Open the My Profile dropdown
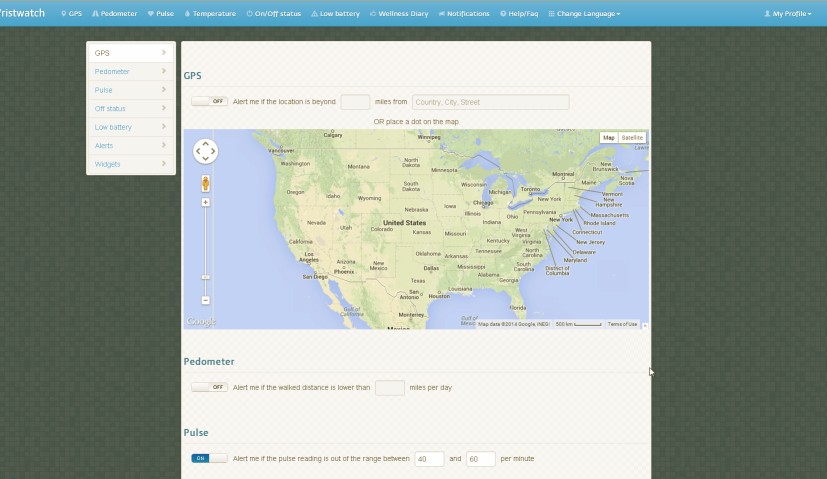 point(788,14)
